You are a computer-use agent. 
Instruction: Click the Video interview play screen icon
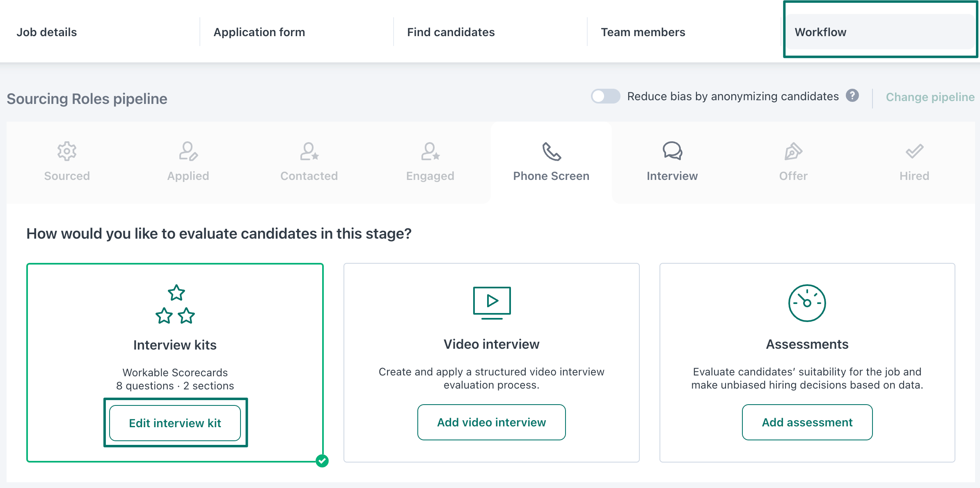(492, 303)
